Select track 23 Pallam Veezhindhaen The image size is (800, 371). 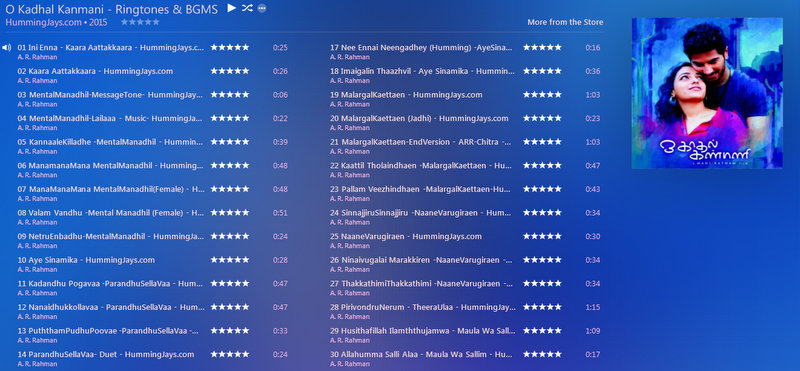click(420, 189)
